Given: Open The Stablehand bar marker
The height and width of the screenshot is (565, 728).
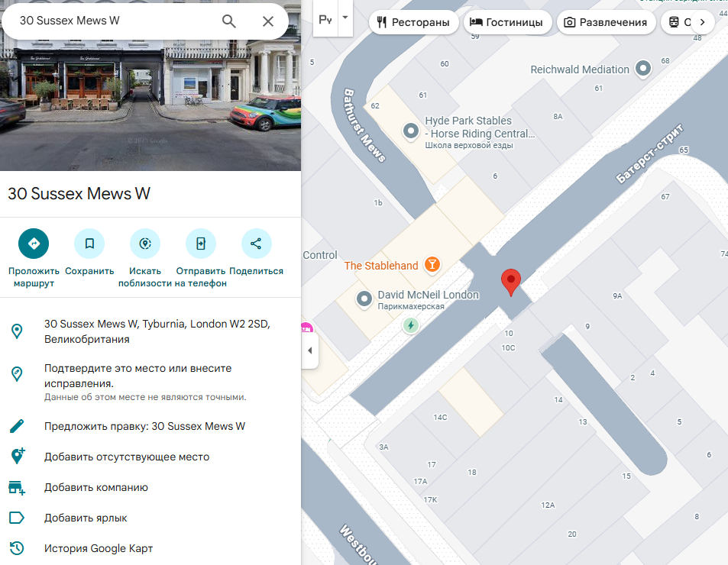Looking at the screenshot, I should 432,266.
